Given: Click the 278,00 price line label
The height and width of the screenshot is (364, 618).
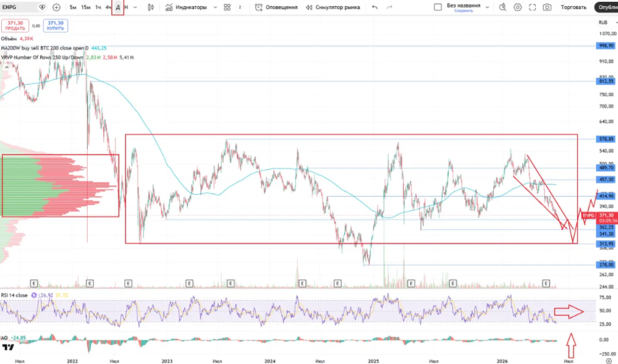Looking at the screenshot, I should (606, 265).
